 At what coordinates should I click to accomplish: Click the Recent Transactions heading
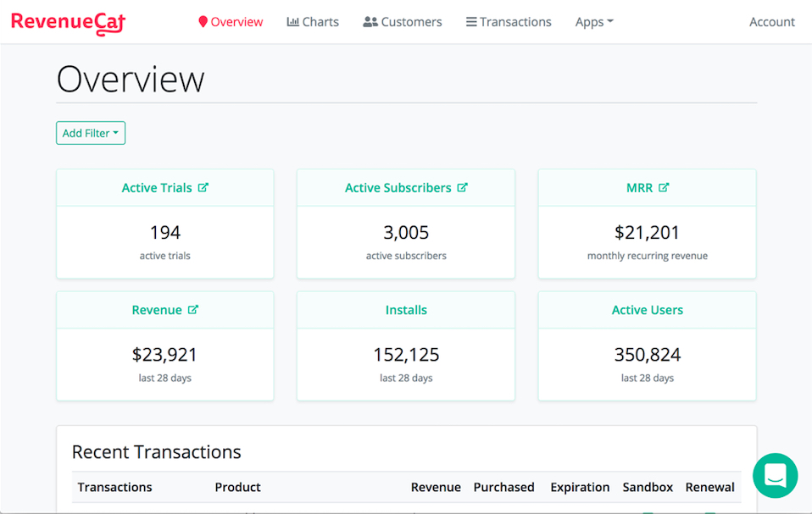coord(157,452)
